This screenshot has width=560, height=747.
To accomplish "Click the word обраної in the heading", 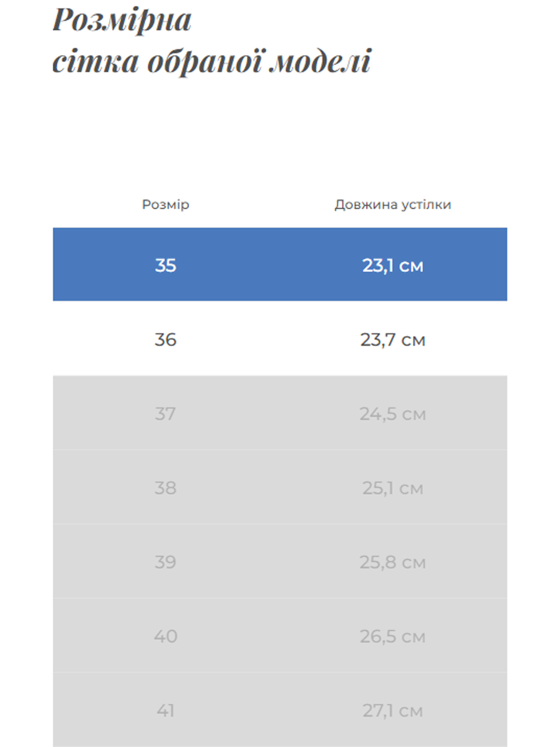I will coord(205,61).
